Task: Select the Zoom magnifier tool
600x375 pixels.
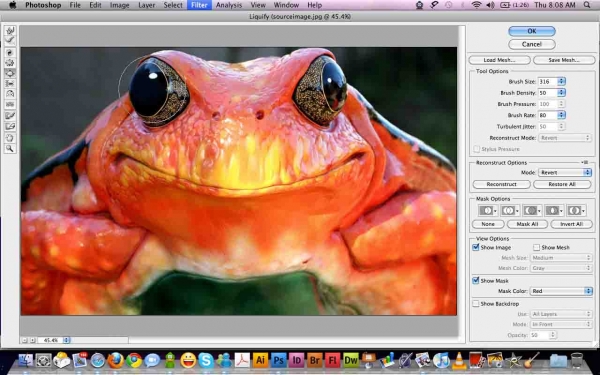Action: [10, 148]
